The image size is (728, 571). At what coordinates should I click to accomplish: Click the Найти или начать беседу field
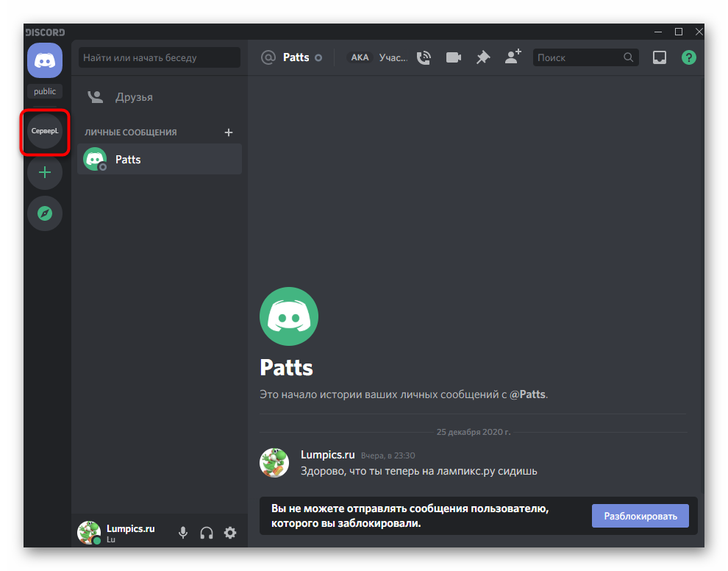pyautogui.click(x=160, y=57)
